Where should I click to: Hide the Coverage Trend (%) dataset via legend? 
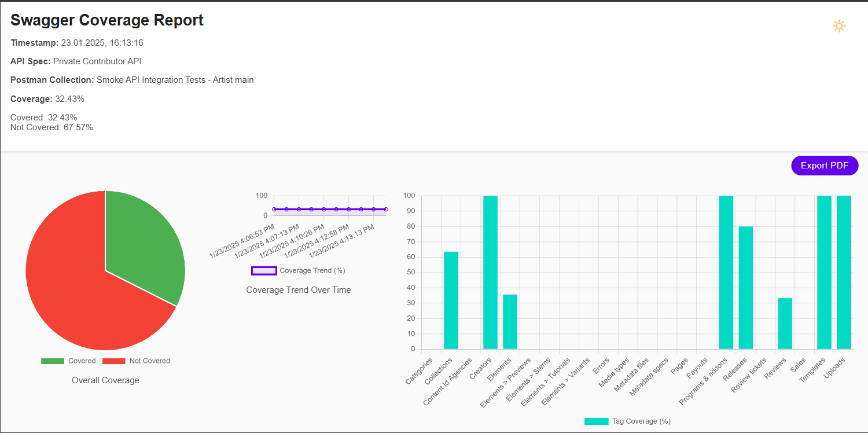click(298, 270)
